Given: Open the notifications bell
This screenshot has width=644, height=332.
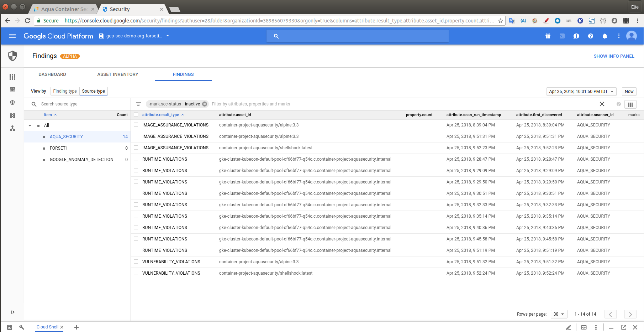Looking at the screenshot, I should click(605, 36).
